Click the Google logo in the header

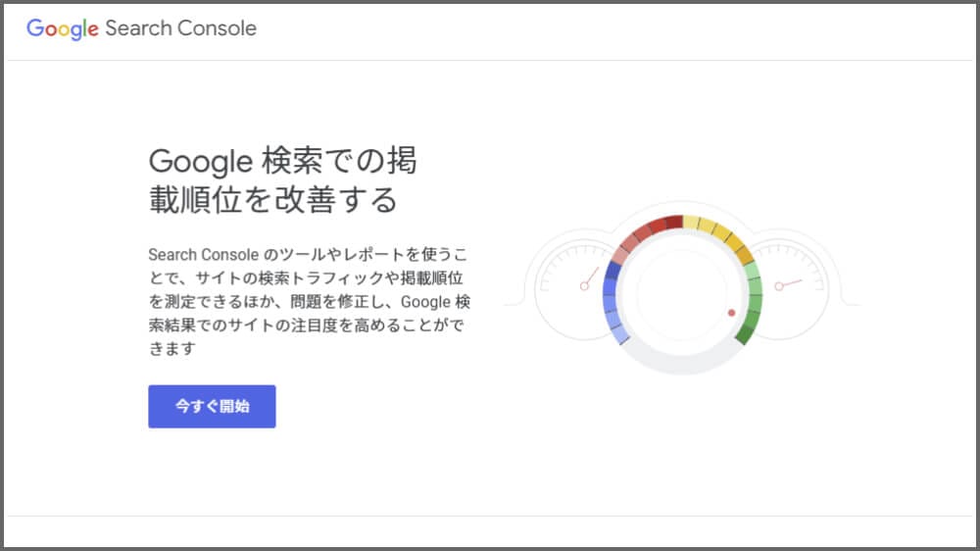(x=63, y=28)
